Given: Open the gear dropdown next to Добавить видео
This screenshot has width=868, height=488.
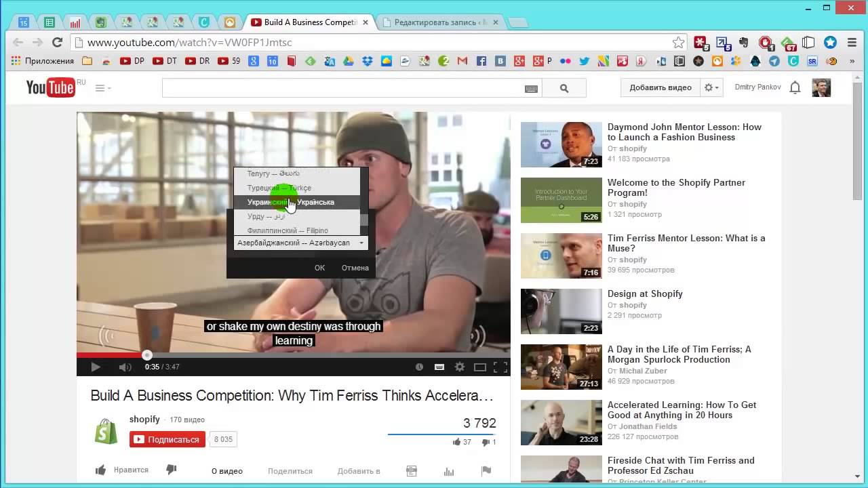Looking at the screenshot, I should (x=711, y=87).
